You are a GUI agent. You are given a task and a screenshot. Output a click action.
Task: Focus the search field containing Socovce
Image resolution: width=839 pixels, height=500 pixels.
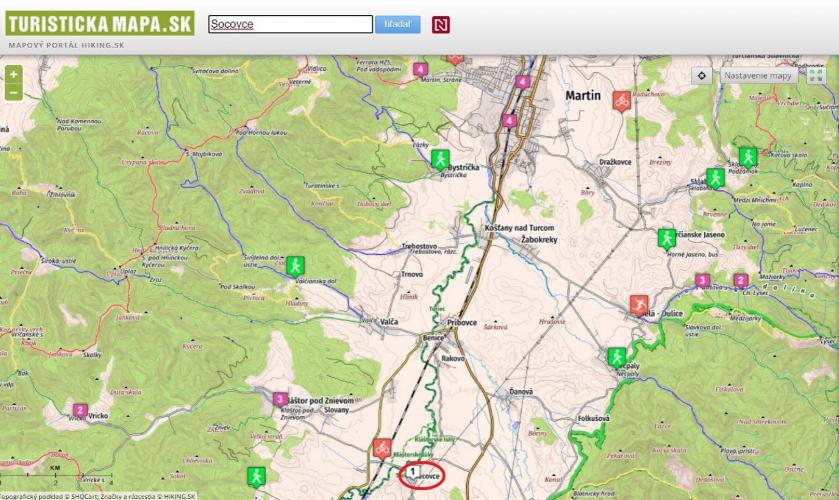click(x=291, y=24)
